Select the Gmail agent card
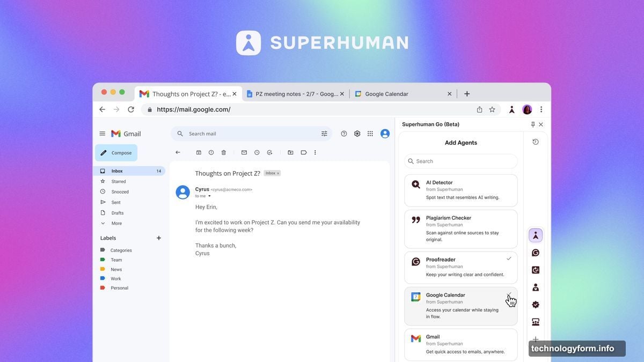Viewport: 644px width, 362px height. (x=461, y=344)
